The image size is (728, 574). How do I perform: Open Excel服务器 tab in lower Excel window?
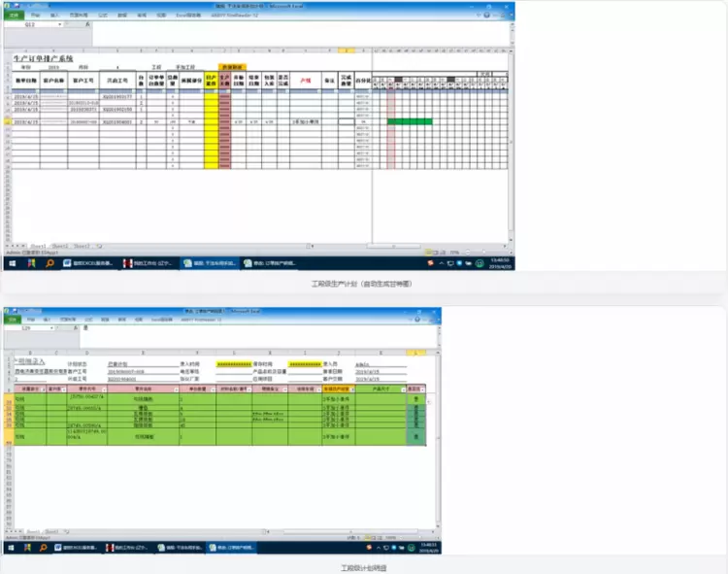pyautogui.click(x=161, y=320)
